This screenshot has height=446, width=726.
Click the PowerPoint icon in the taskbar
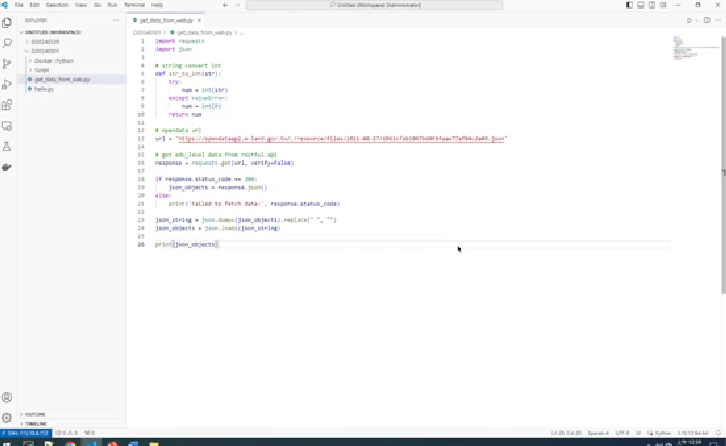coord(112,443)
